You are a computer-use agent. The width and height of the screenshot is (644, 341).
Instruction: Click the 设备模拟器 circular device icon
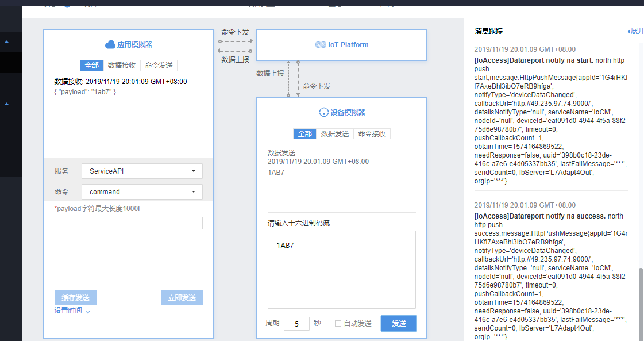point(323,113)
